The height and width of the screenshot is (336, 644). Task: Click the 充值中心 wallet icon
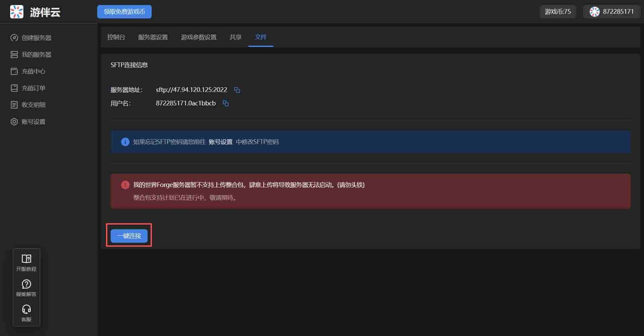pyautogui.click(x=14, y=71)
